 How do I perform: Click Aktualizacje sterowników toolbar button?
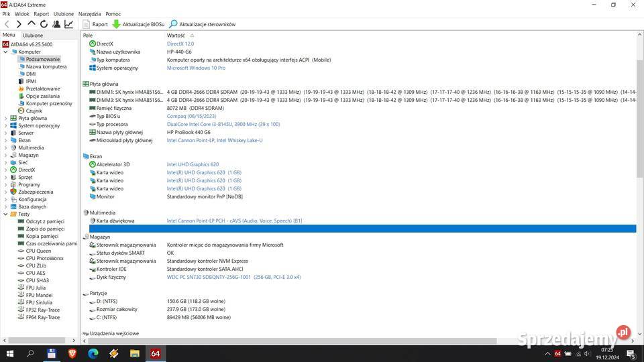tap(203, 24)
